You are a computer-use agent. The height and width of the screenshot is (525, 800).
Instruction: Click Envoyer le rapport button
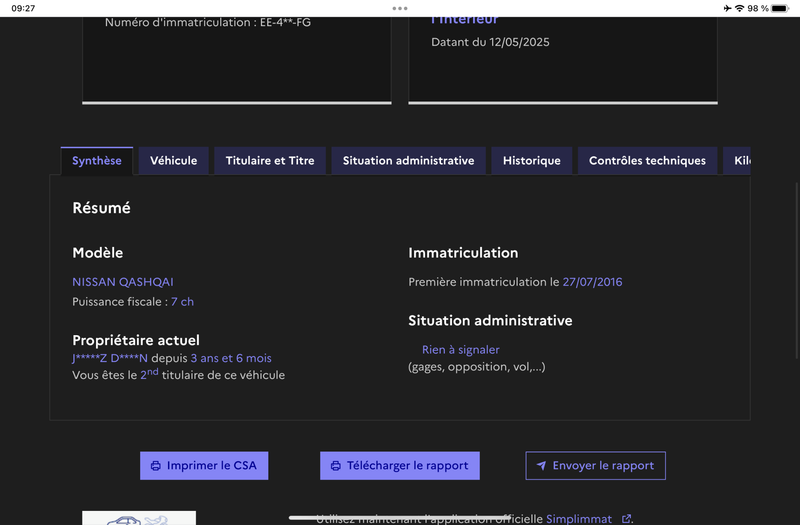pyautogui.click(x=595, y=465)
